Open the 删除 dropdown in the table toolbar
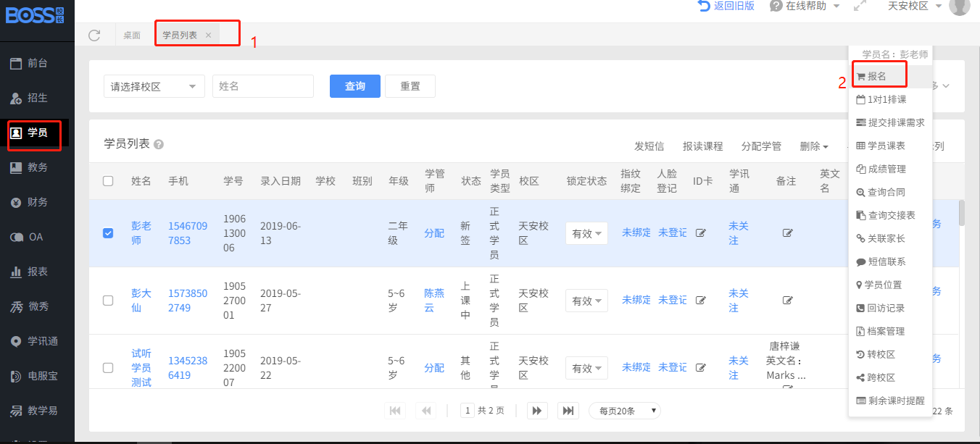The height and width of the screenshot is (444, 980). coord(814,146)
